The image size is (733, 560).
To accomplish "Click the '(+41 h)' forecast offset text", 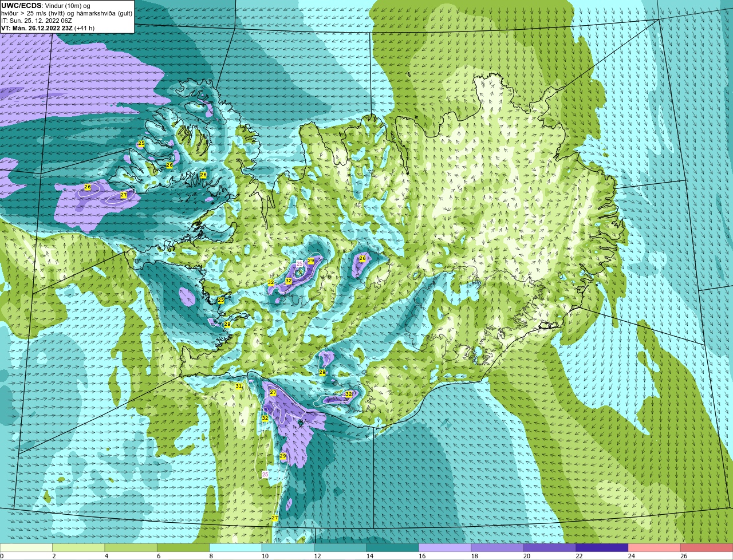I will coord(85,28).
